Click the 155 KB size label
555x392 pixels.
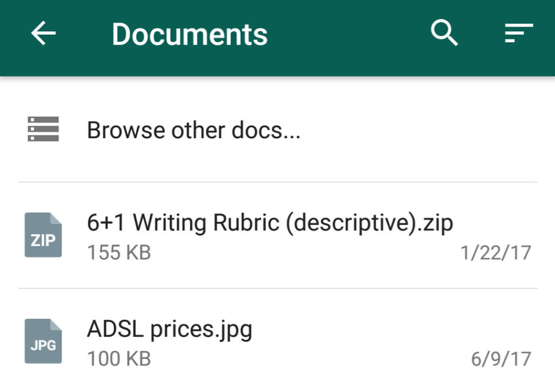click(119, 253)
